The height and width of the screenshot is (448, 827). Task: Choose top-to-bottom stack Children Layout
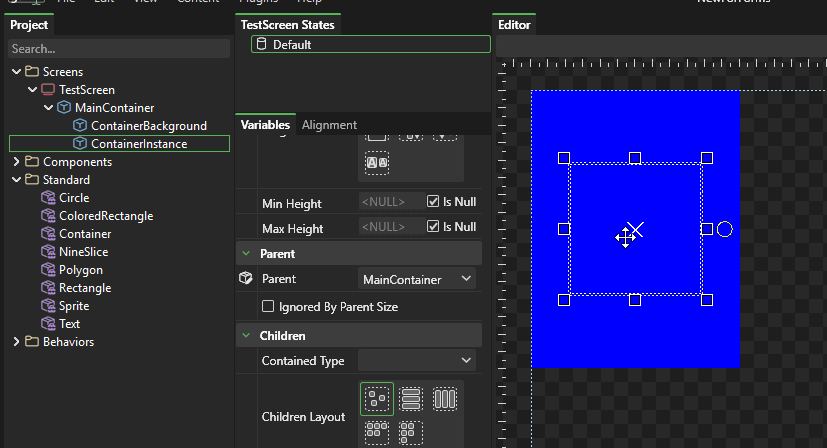[411, 400]
